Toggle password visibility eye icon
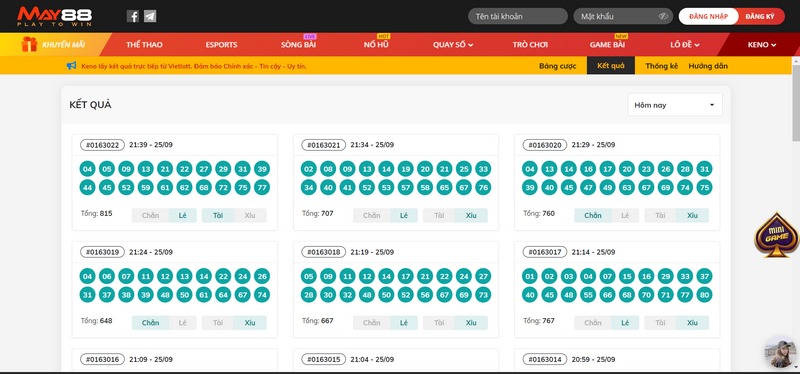Image resolution: width=800 pixels, height=374 pixels. tap(663, 16)
